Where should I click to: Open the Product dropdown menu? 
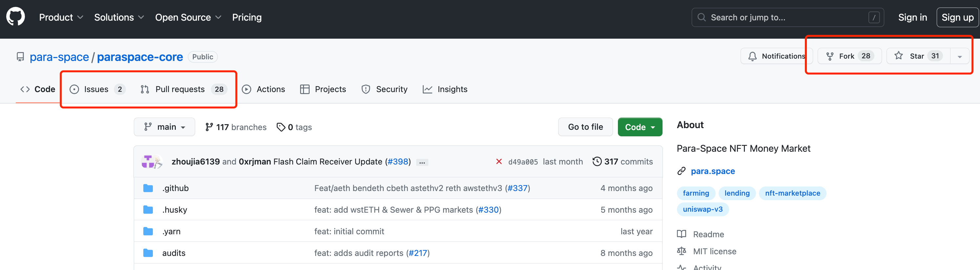[61, 17]
